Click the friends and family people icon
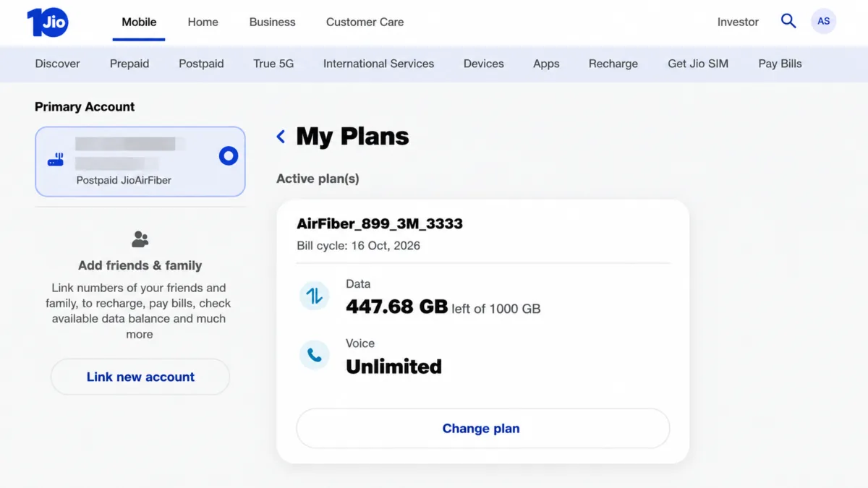This screenshot has height=488, width=868. tap(140, 239)
